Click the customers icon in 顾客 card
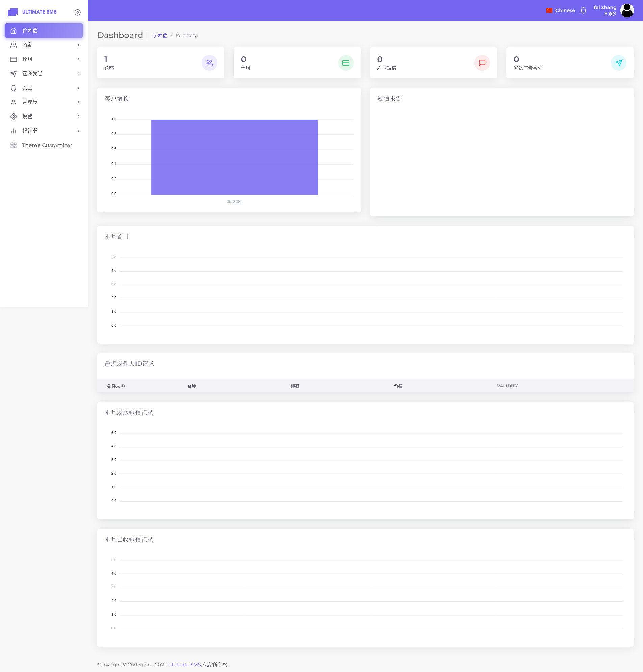The height and width of the screenshot is (672, 643). 209,63
